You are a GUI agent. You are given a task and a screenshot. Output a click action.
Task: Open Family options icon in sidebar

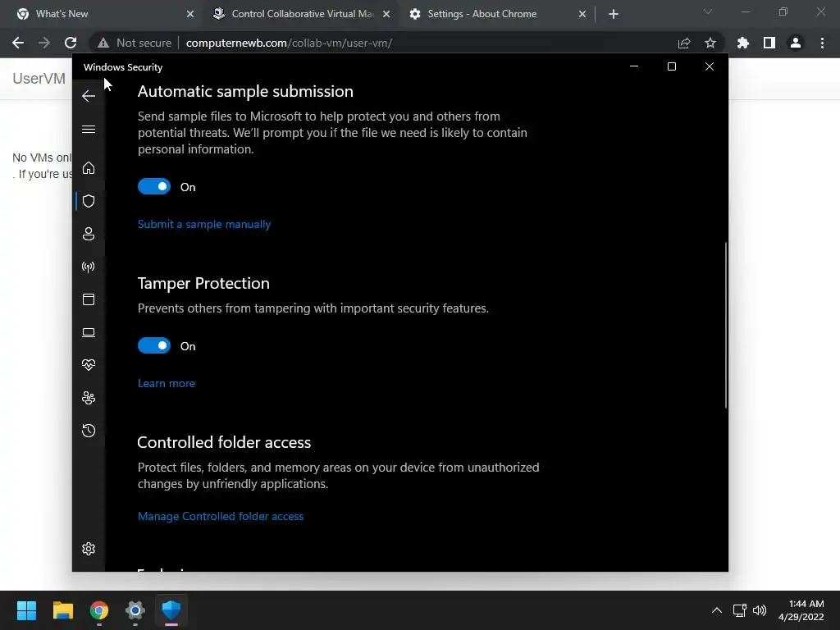click(89, 398)
